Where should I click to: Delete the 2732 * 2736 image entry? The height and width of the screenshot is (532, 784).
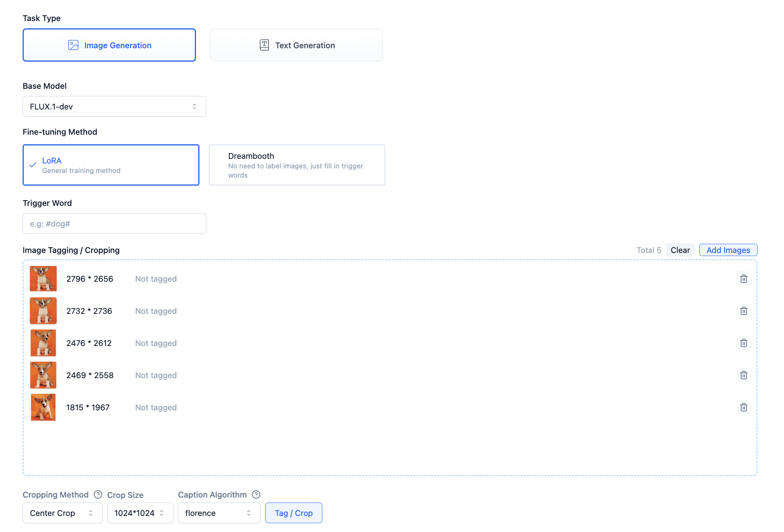pos(743,311)
